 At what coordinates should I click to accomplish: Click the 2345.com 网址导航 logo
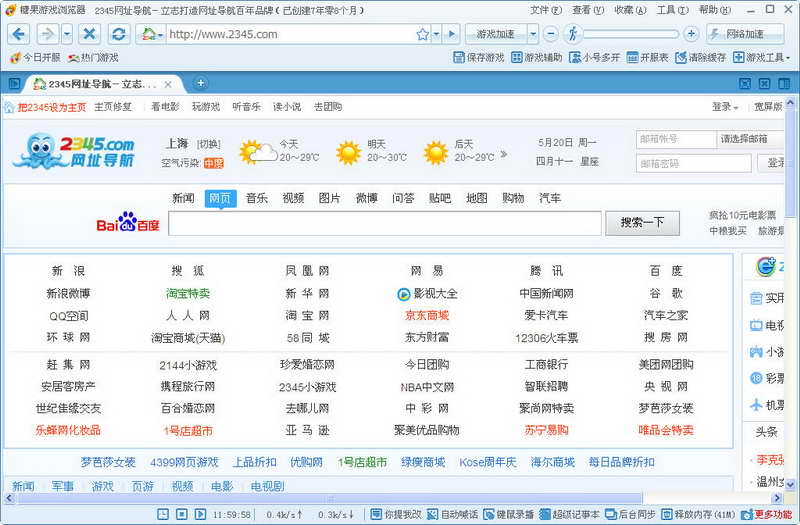[74, 151]
